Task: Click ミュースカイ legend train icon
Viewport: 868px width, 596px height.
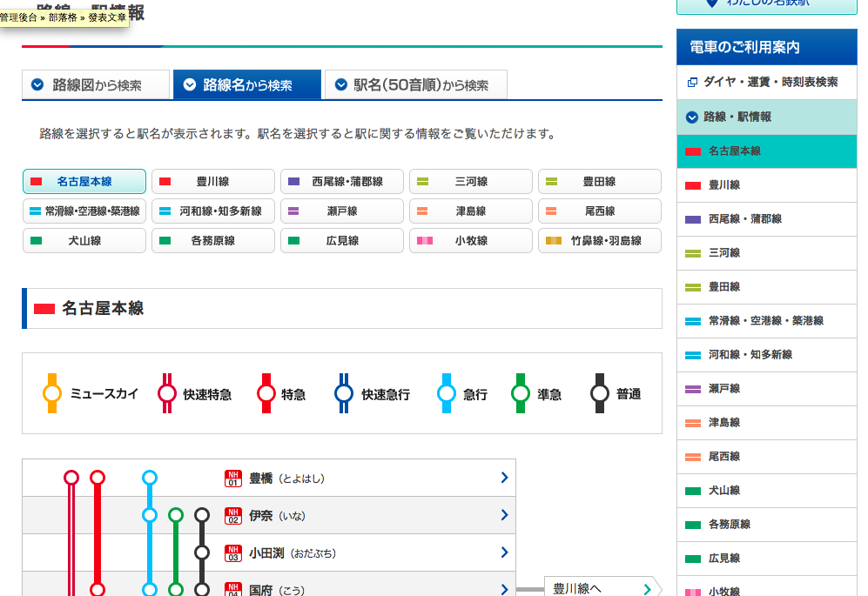Action: click(52, 393)
